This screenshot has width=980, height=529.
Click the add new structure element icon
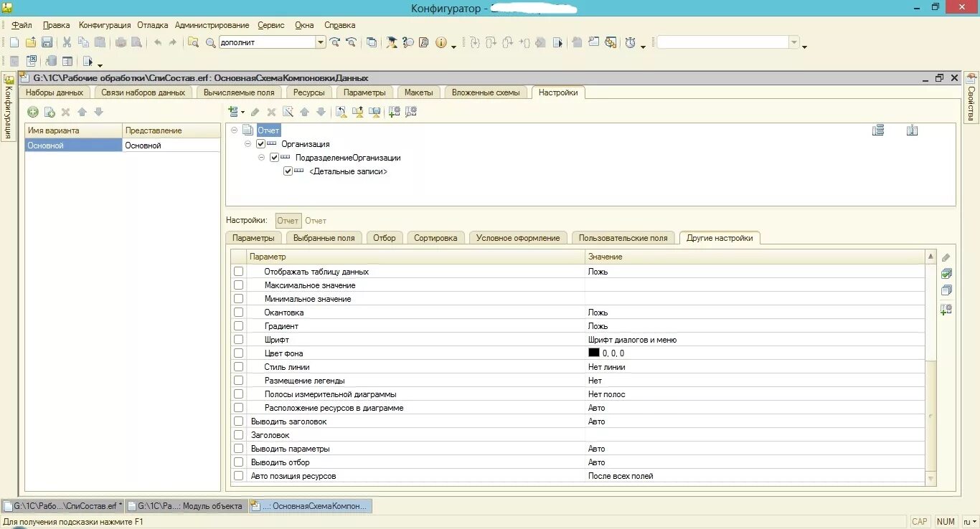[232, 112]
